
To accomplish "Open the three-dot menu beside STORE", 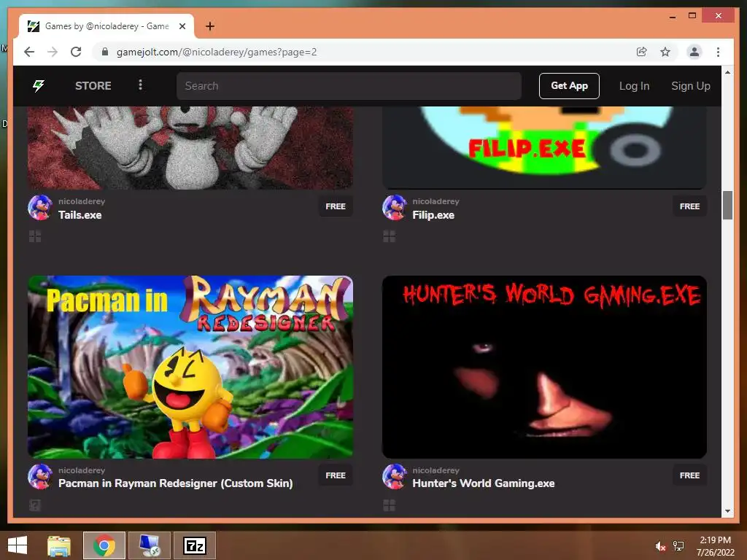I will [x=140, y=85].
